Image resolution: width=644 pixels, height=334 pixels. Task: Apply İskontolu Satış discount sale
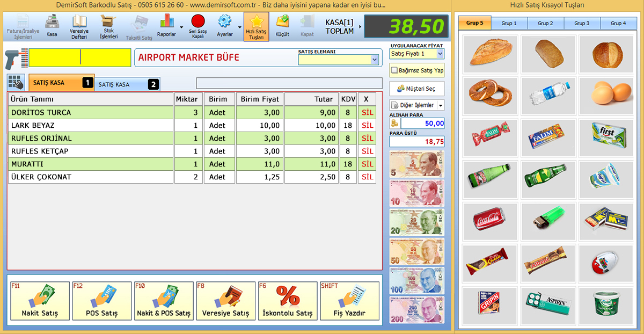(288, 301)
